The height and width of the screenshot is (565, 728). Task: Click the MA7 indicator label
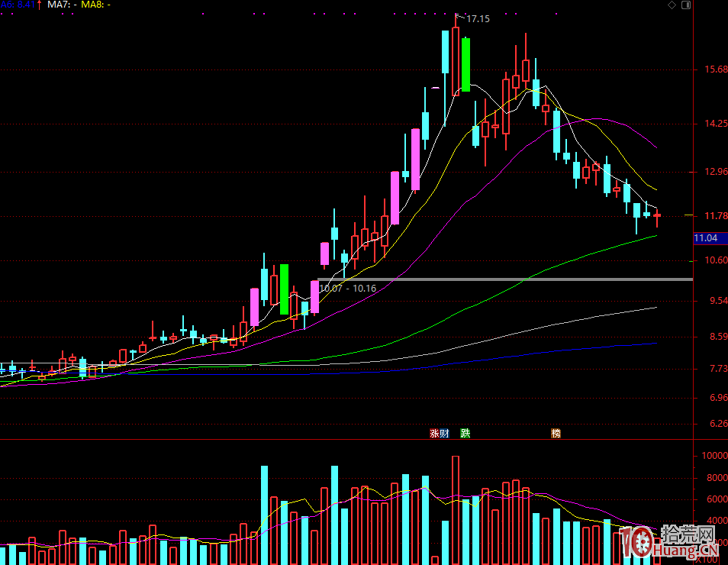[x=62, y=5]
